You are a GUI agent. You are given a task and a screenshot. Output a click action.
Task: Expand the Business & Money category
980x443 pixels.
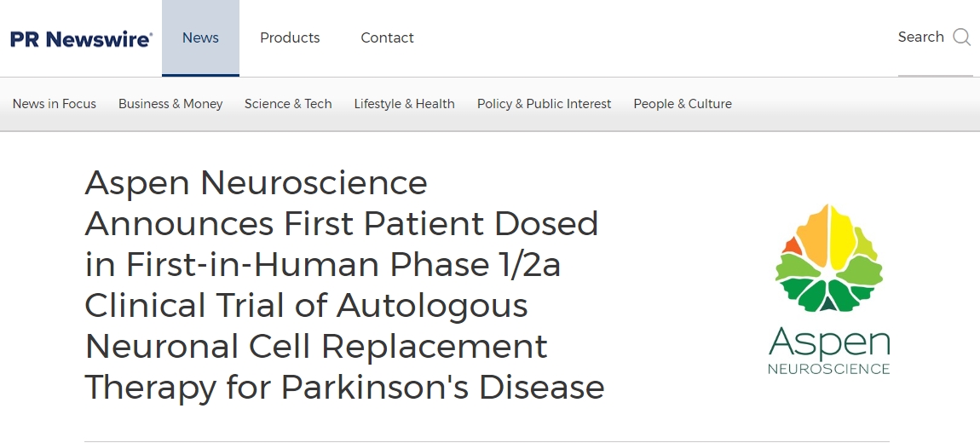[170, 104]
